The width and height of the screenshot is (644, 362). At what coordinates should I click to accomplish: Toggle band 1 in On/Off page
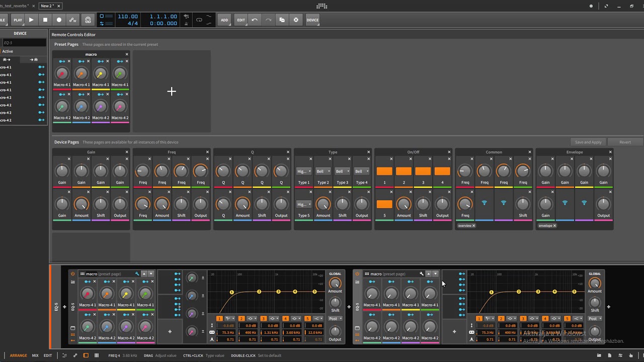tap(384, 171)
